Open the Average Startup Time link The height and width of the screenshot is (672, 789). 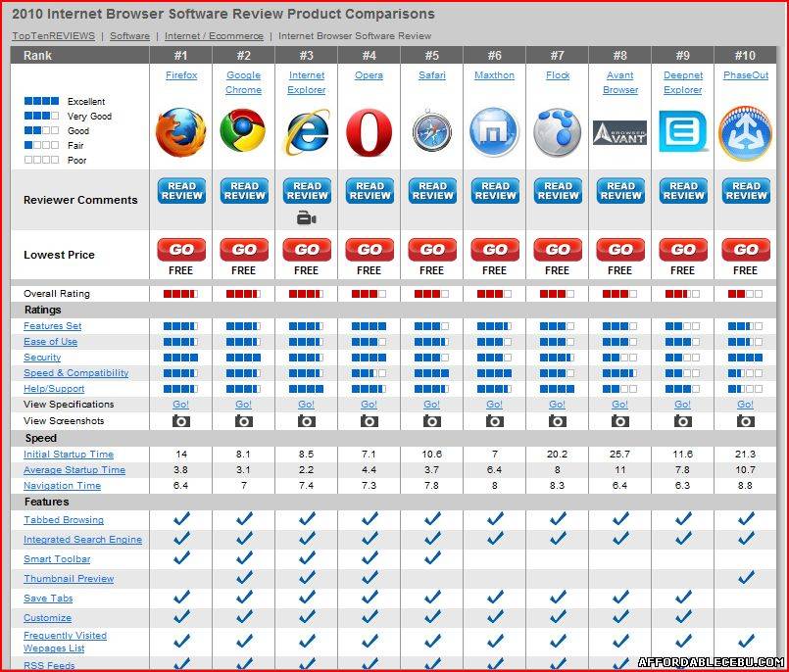coord(74,470)
